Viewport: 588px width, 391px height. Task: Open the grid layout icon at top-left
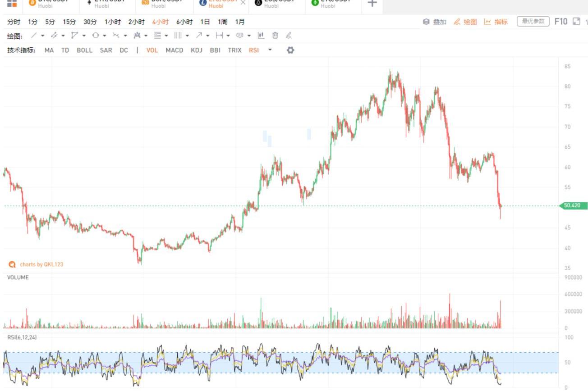12,3
